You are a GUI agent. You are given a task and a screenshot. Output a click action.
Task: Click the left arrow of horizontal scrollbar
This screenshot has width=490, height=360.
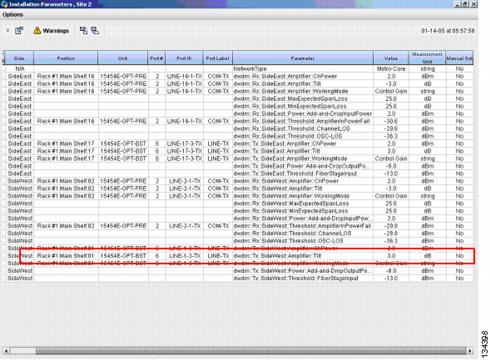pyautogui.click(x=6, y=351)
